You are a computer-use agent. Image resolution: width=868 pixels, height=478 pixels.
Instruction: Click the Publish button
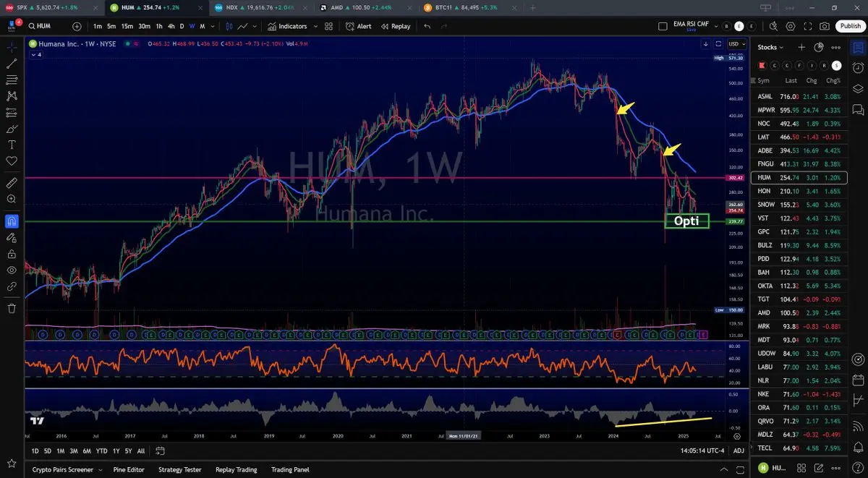click(850, 26)
